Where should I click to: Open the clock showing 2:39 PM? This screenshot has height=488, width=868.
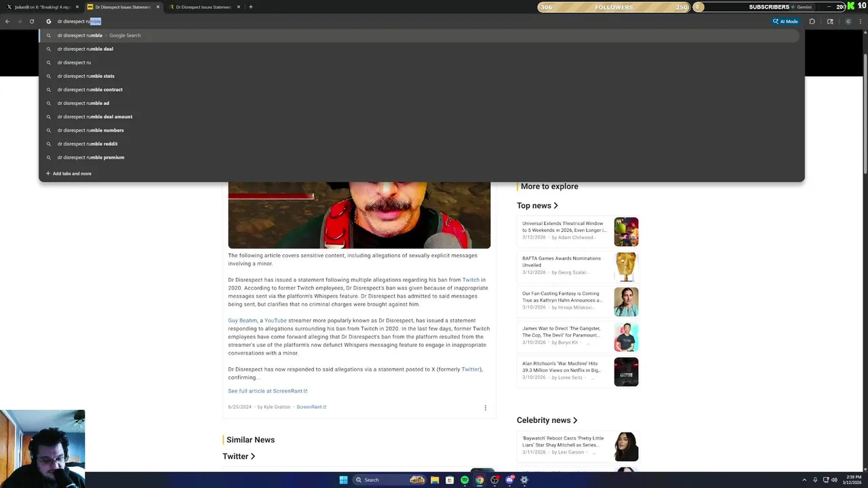pos(851,480)
